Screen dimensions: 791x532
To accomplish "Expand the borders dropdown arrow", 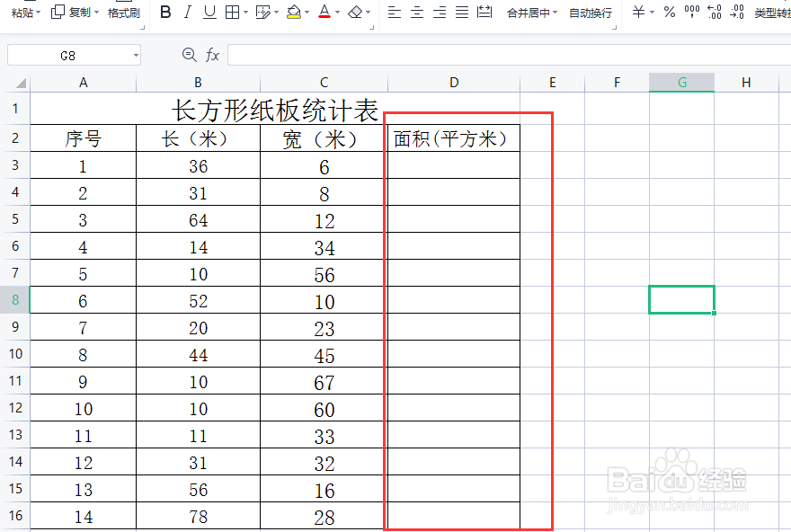I will click(245, 13).
